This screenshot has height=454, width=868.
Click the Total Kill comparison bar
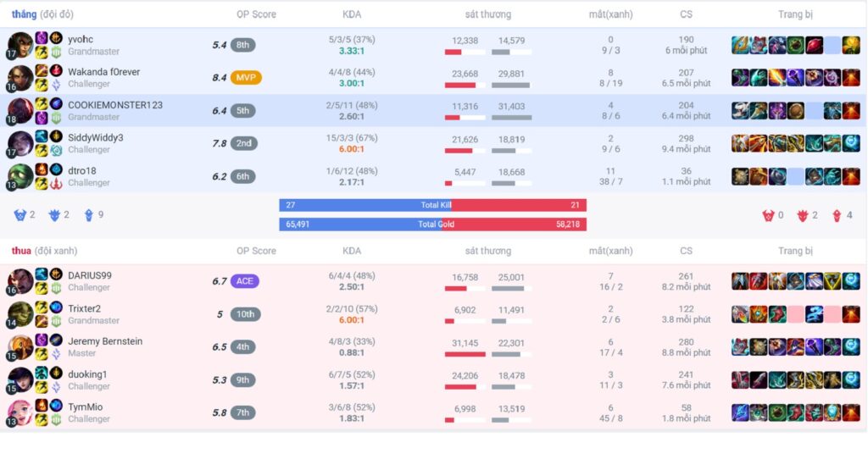[432, 205]
